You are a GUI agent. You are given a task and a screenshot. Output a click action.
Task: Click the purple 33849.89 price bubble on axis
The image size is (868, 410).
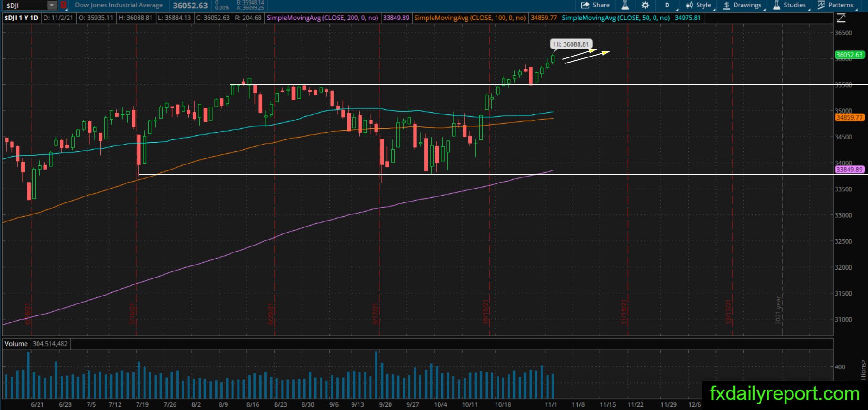[x=849, y=170]
